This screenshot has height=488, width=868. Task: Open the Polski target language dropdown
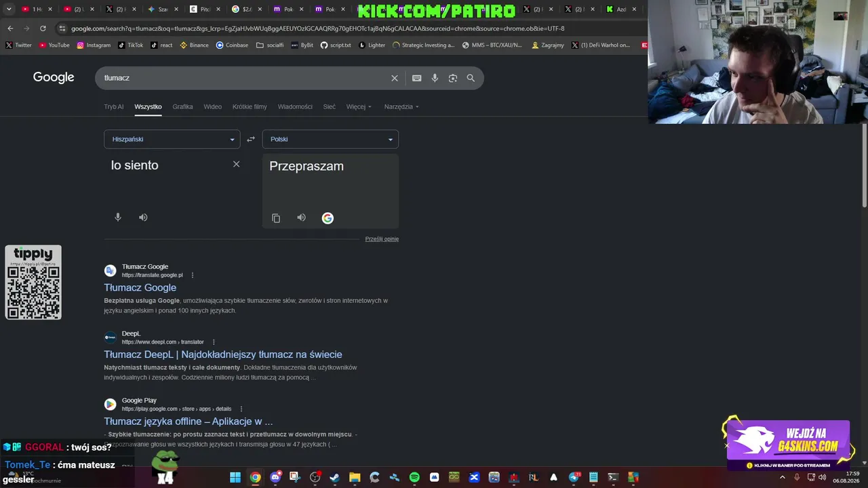330,139
